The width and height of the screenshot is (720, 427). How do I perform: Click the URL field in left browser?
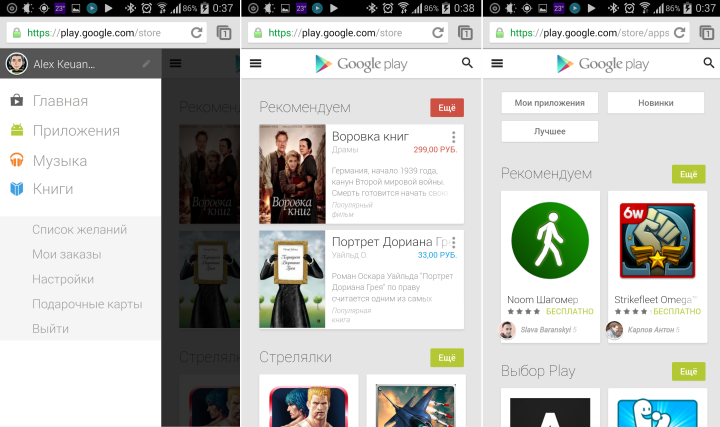pos(107,33)
